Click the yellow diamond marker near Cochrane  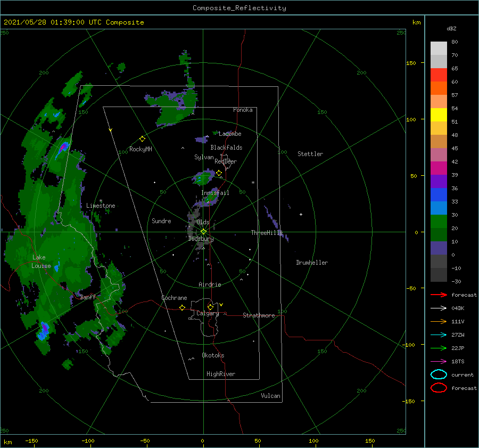click(x=183, y=307)
